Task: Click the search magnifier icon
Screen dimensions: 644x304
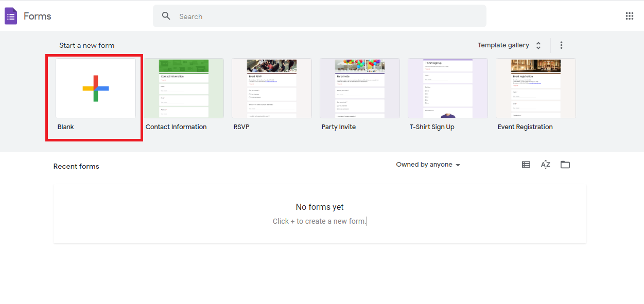Action: coord(166,16)
